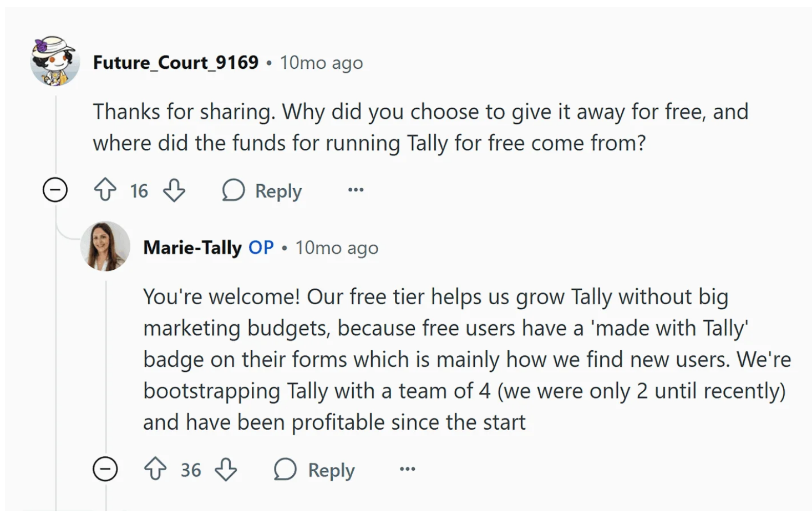The width and height of the screenshot is (812, 524).
Task: Open the Future_Court_9169 username link
Action: [175, 63]
